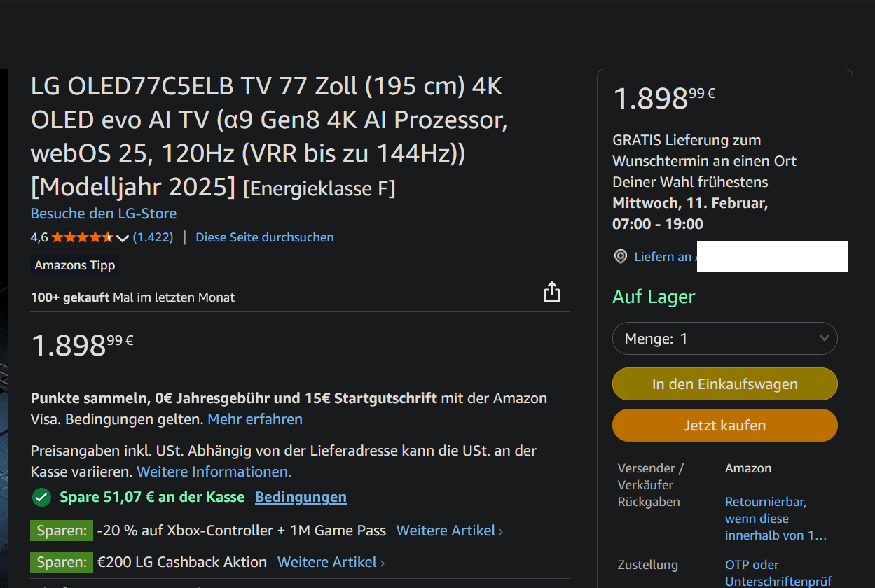Click the Amazons Tipp badge
Viewport: 875px width, 588px height.
coord(75,265)
